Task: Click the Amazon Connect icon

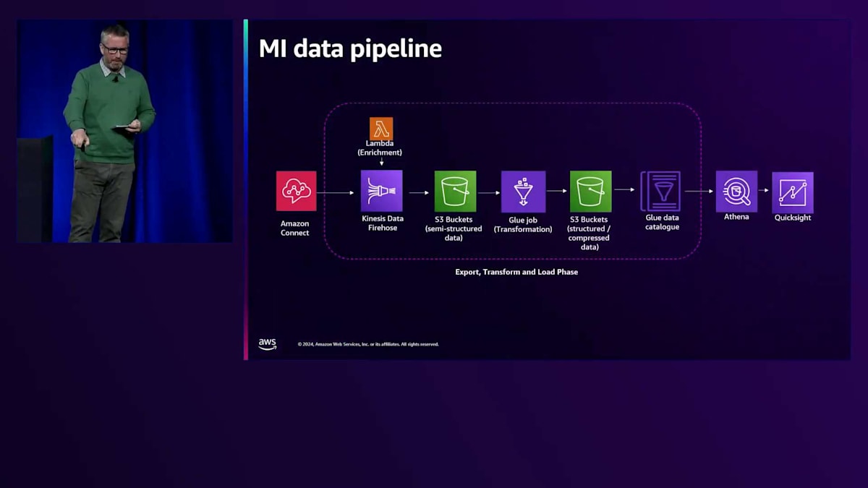Action: [296, 191]
